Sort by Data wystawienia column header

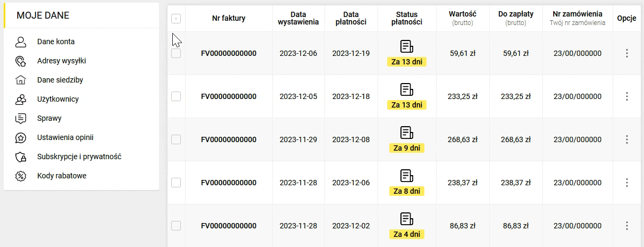pos(298,18)
